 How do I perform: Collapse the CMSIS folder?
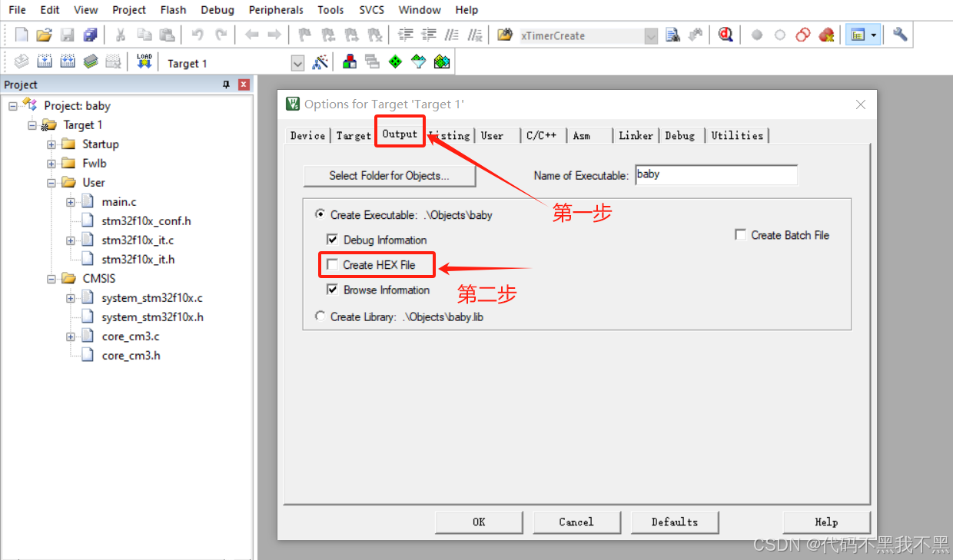tap(51, 278)
